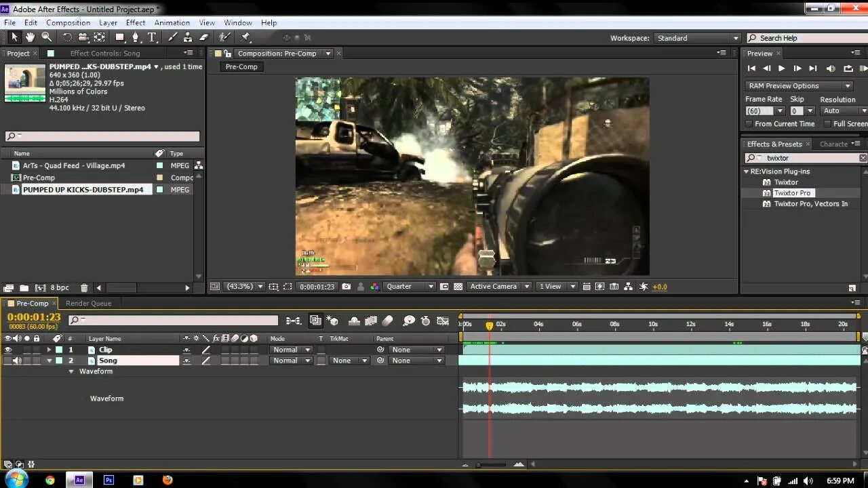Viewport: 868px width, 488px height.
Task: Enable the Full Screen checkbox
Action: pyautogui.click(x=827, y=124)
